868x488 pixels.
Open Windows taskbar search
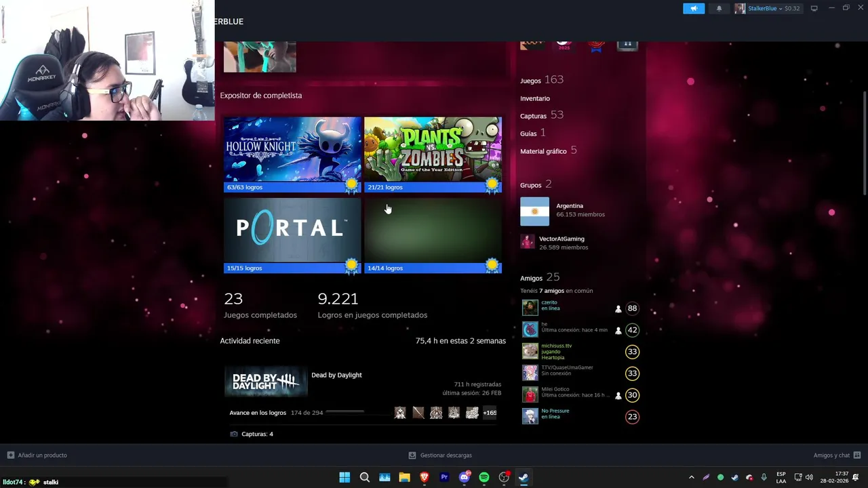(x=364, y=477)
